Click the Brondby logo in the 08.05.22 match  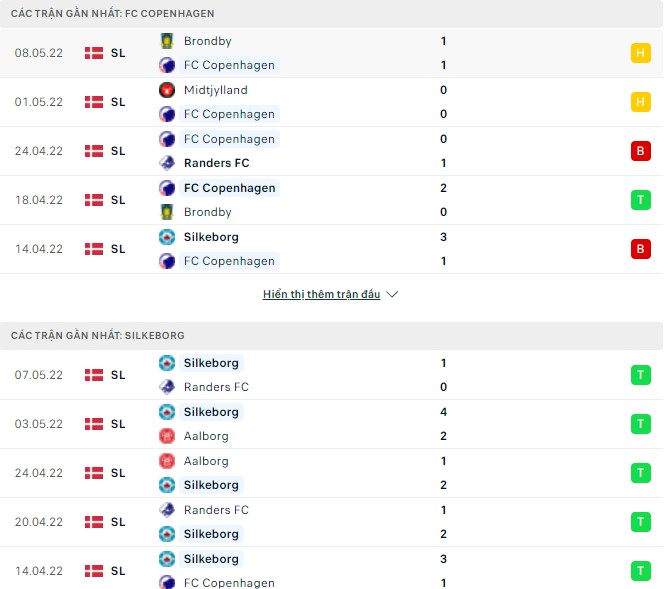point(167,41)
